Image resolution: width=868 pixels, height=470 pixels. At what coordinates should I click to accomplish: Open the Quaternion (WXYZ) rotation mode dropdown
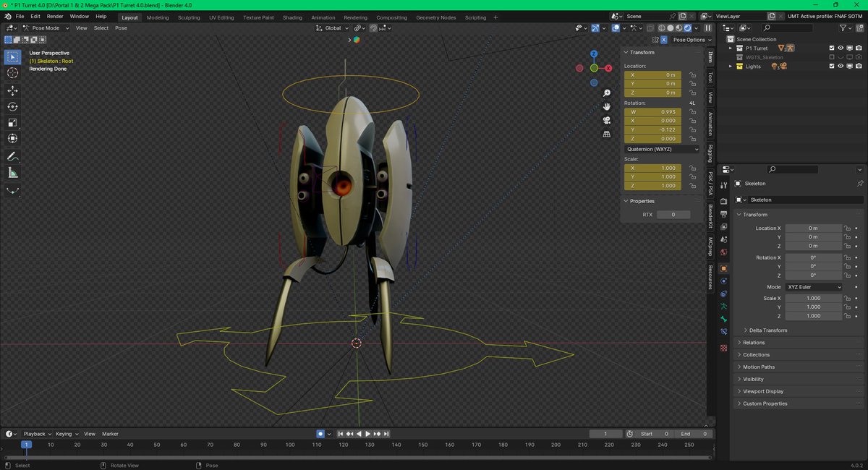662,149
